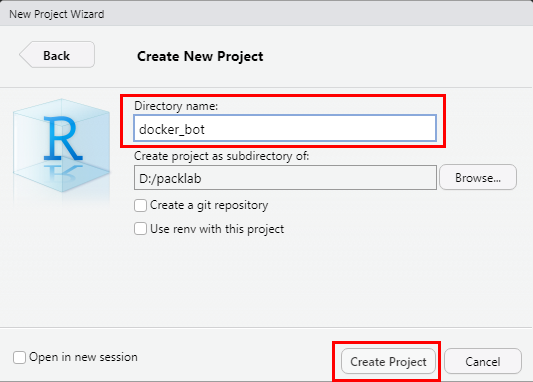The height and width of the screenshot is (382, 533).
Task: Place cursor after docker_bot text
Action: click(205, 129)
